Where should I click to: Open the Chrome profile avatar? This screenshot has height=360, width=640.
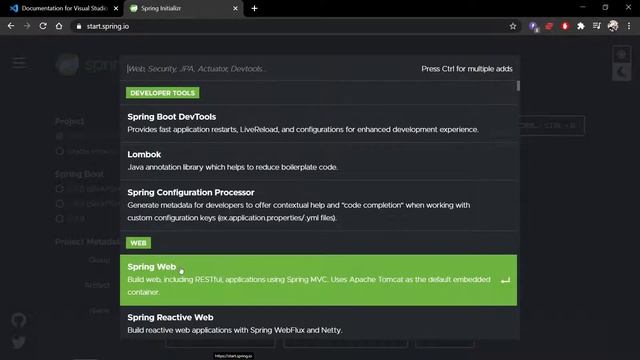point(613,26)
